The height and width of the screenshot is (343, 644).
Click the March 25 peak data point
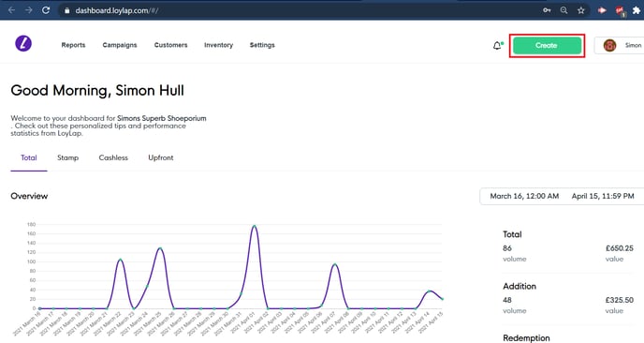pyautogui.click(x=160, y=248)
